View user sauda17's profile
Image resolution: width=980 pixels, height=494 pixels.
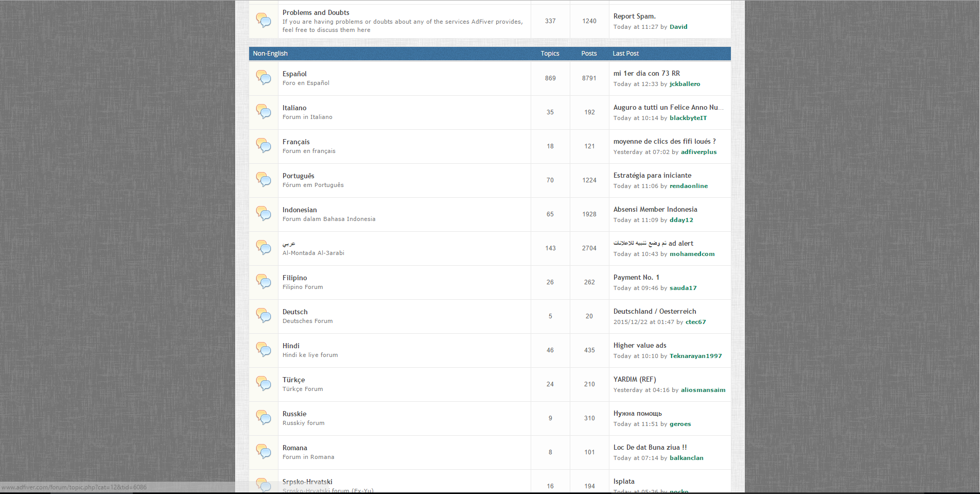click(x=683, y=288)
